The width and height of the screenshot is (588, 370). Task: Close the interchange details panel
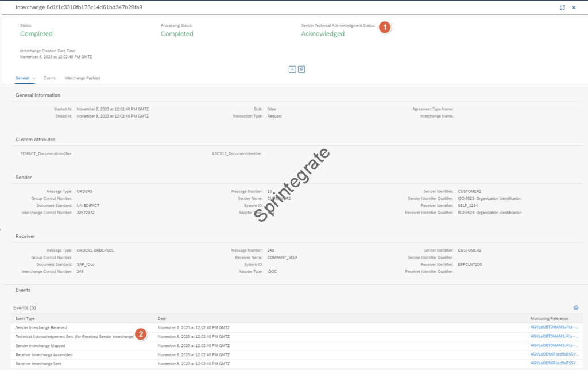(x=574, y=7)
